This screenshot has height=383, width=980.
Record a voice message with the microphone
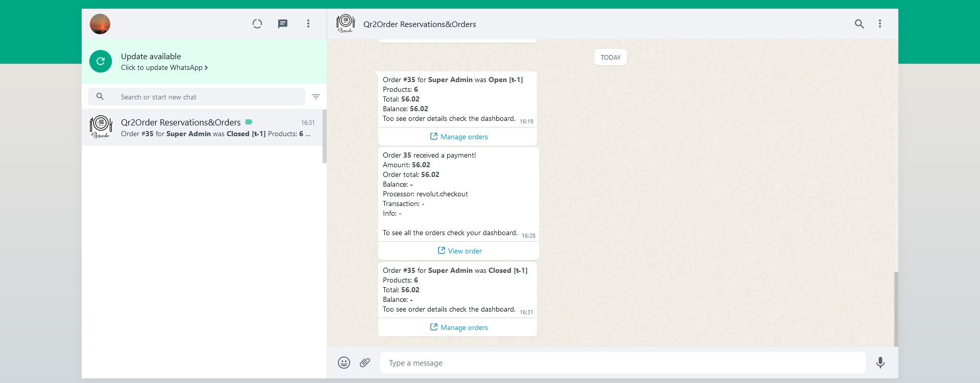880,363
